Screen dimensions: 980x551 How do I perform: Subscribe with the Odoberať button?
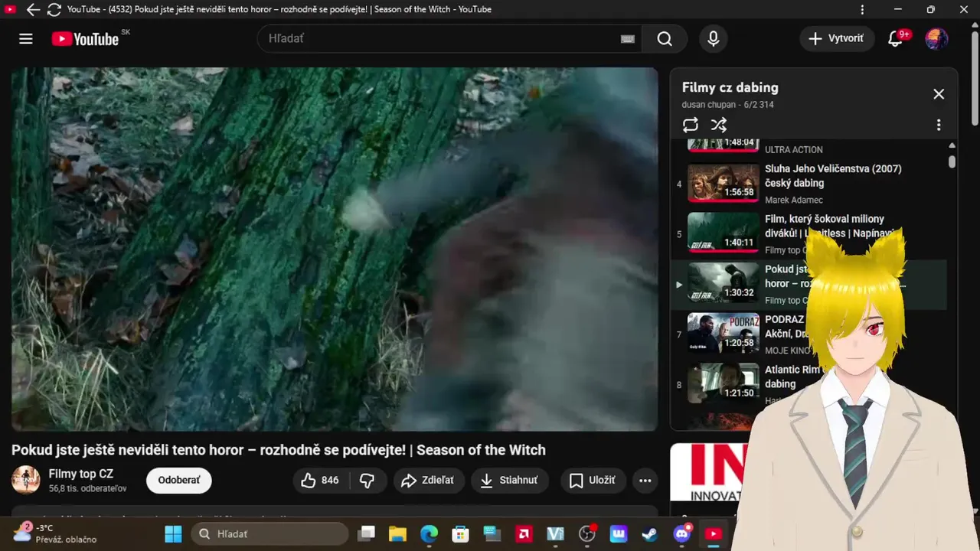179,480
